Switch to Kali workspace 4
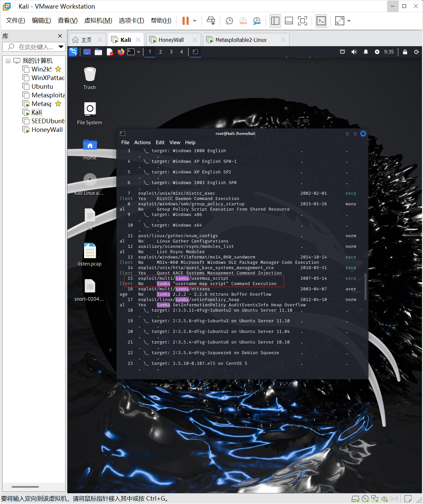 (181, 52)
